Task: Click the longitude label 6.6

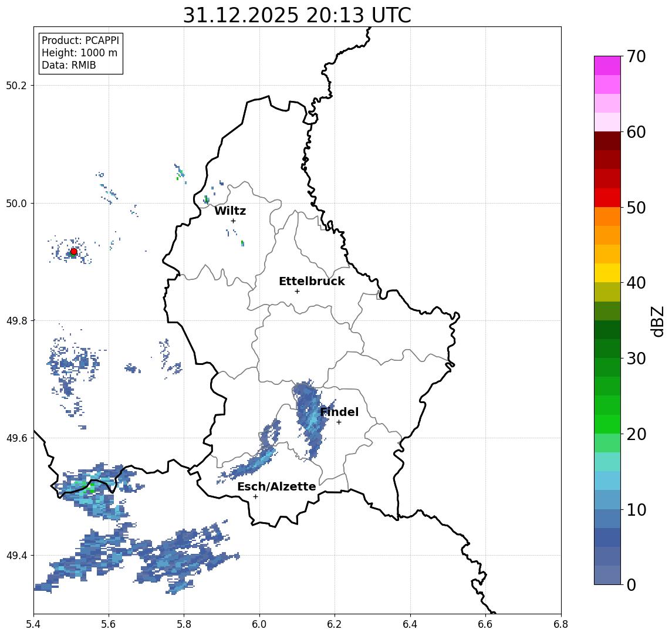Action: (485, 624)
